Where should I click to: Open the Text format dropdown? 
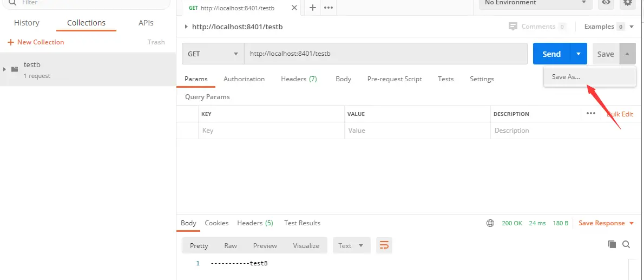point(352,245)
